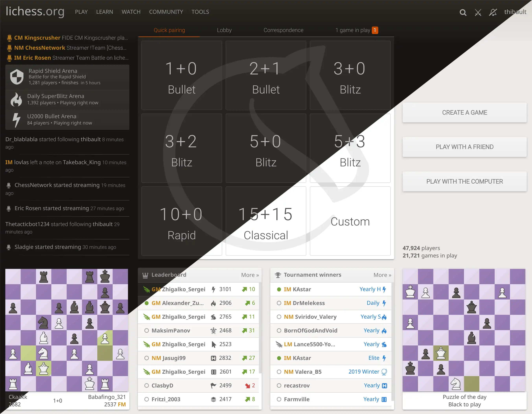Click the search icon in the top navigation
Screen dimensions: 532x414
(x=464, y=12)
